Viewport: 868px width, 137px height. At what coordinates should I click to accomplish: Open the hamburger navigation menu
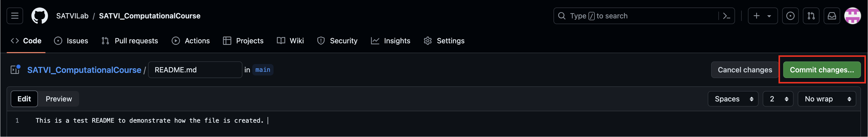coord(15,16)
